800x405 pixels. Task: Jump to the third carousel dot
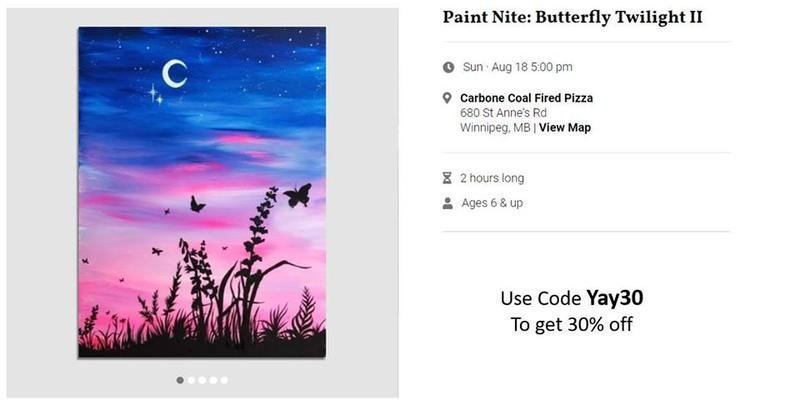click(202, 380)
